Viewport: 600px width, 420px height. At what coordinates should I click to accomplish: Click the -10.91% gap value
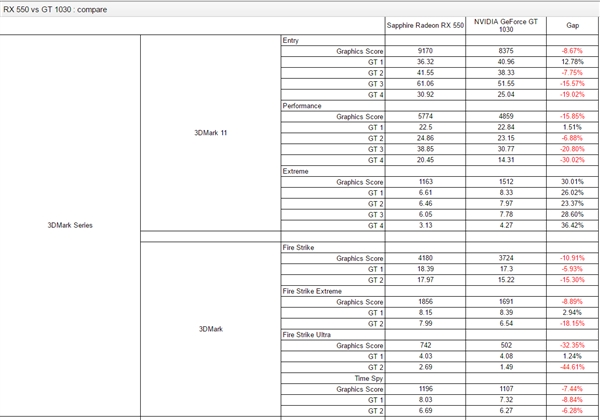coord(572,258)
